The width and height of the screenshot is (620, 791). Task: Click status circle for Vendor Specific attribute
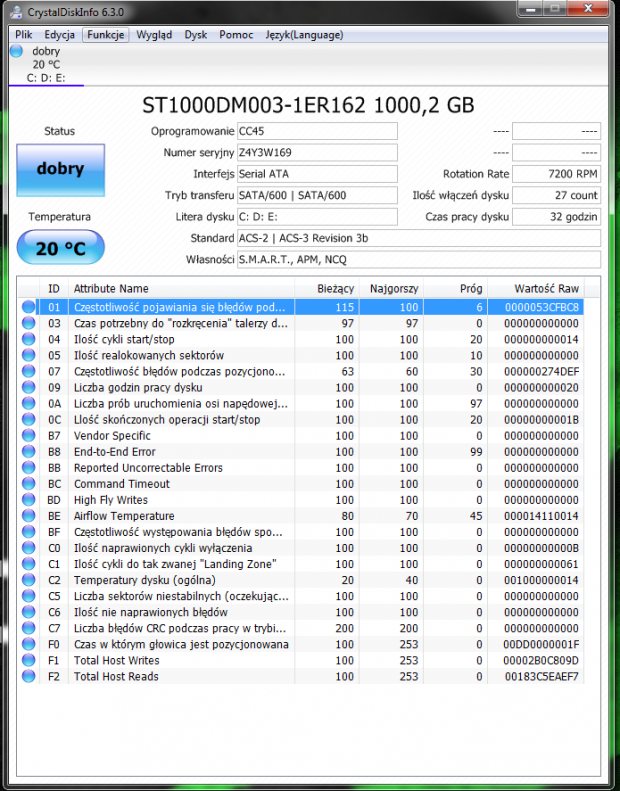point(29,436)
